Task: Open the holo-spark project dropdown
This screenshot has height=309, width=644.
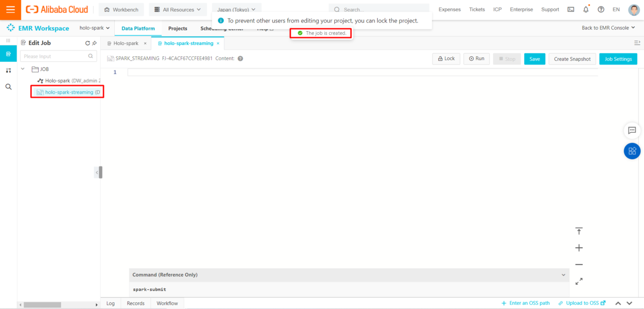Action: click(94, 28)
